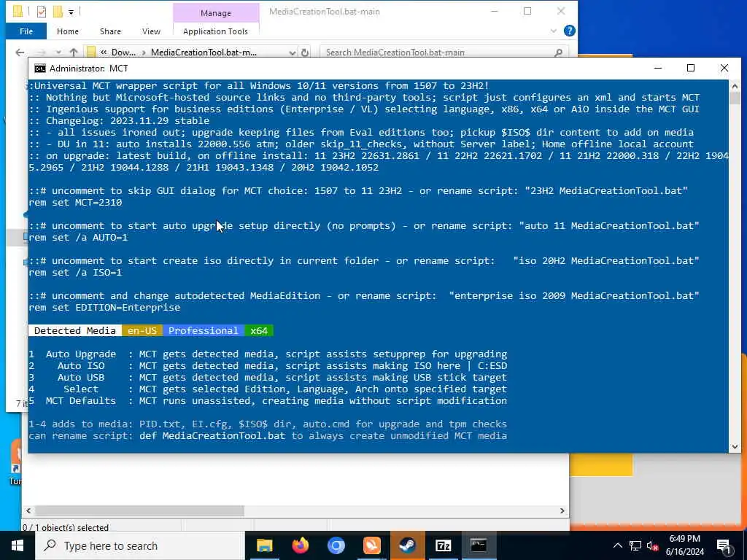Screen dimensions: 747x560
Task: Click the 'Auto Upgrade' option line
Action: 268,354
